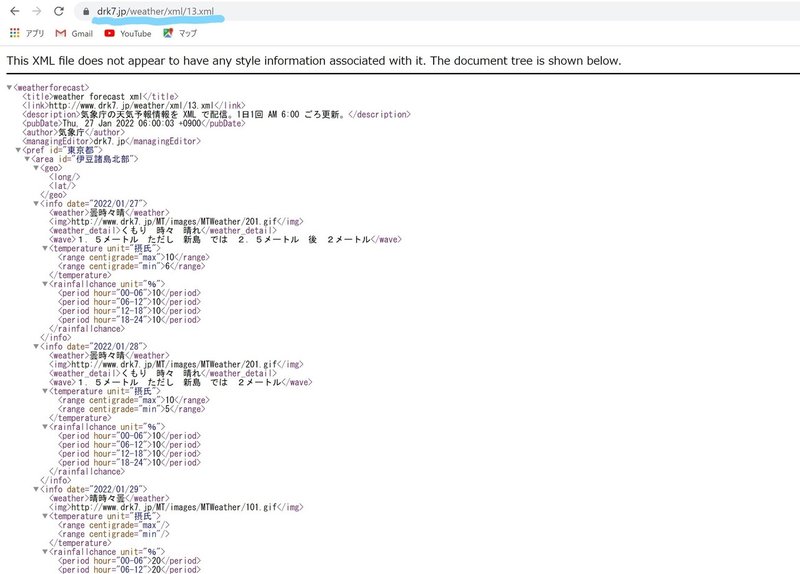Click weather_detail text under 2022/01/28

[161, 373]
